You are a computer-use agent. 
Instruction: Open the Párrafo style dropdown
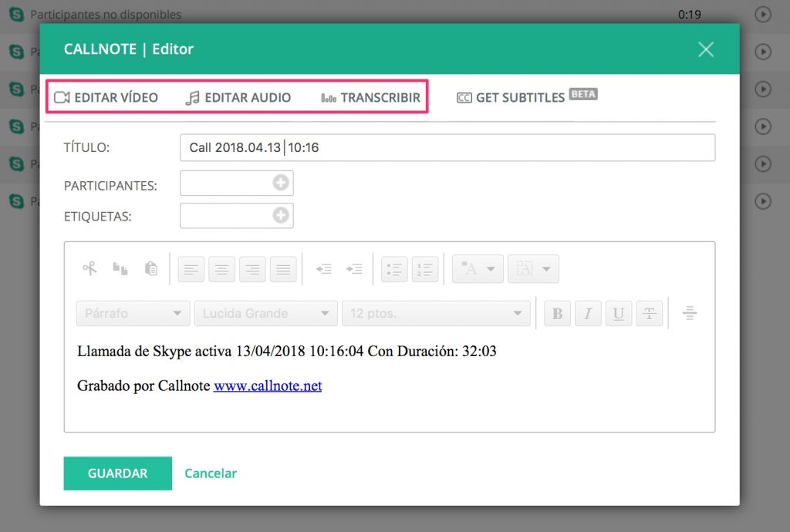[x=133, y=313]
